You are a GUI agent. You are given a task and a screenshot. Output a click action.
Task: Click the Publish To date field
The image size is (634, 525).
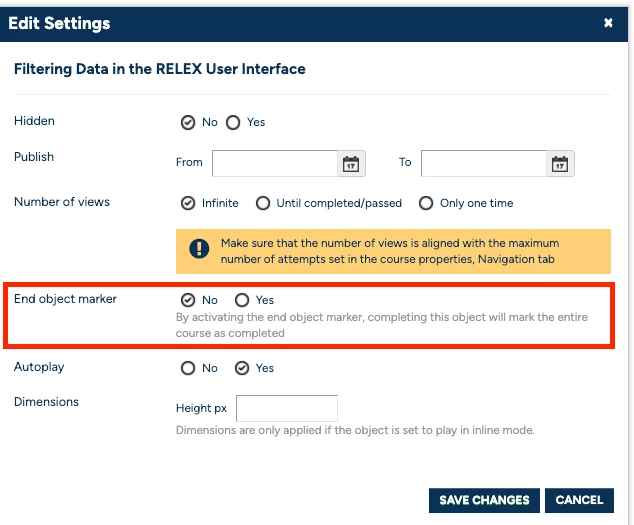[484, 163]
